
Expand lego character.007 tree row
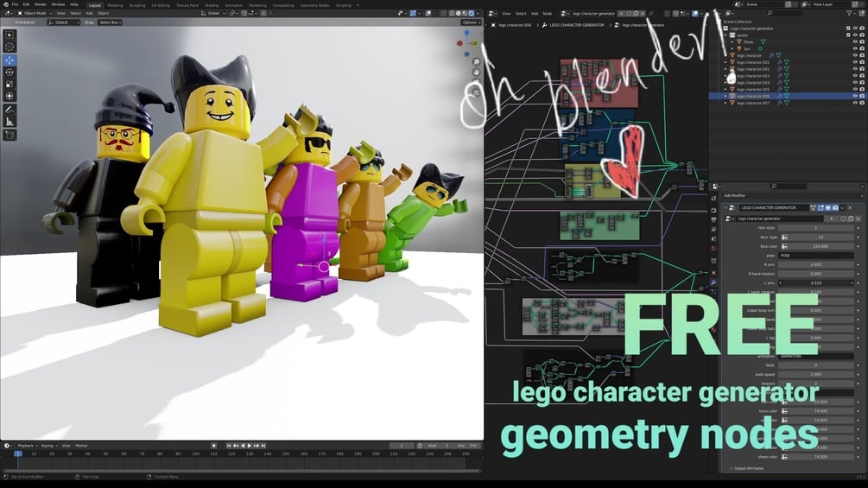[725, 103]
